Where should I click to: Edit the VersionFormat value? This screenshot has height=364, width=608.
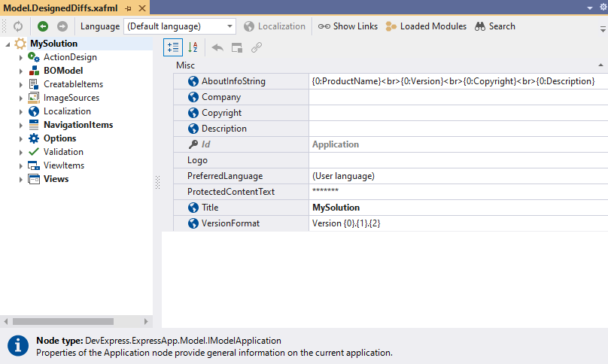pyautogui.click(x=458, y=223)
